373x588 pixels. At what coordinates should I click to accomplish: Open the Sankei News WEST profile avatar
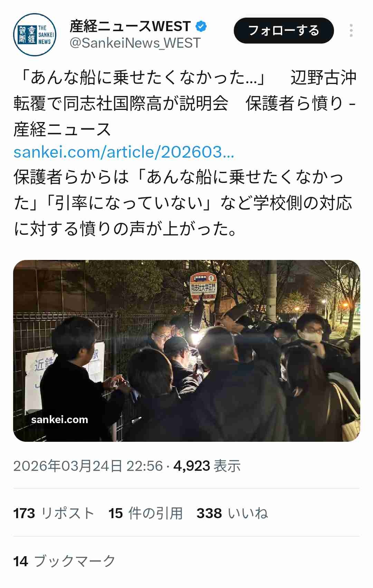(35, 35)
